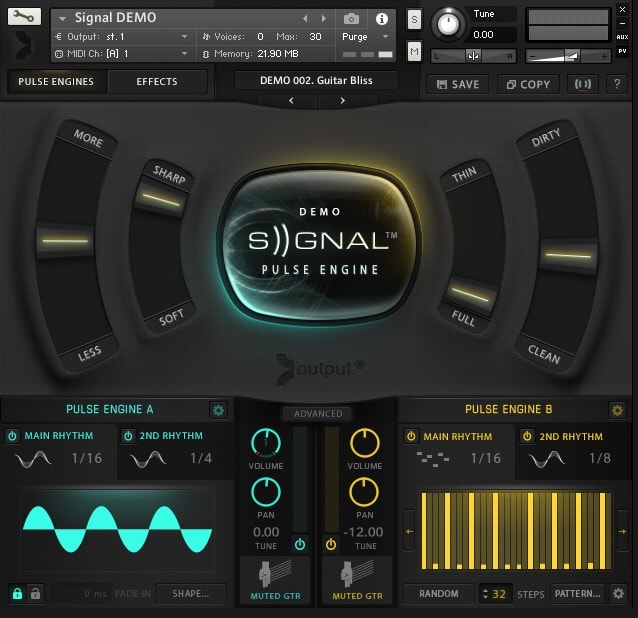Click the RANDOM pattern button

coord(439,594)
